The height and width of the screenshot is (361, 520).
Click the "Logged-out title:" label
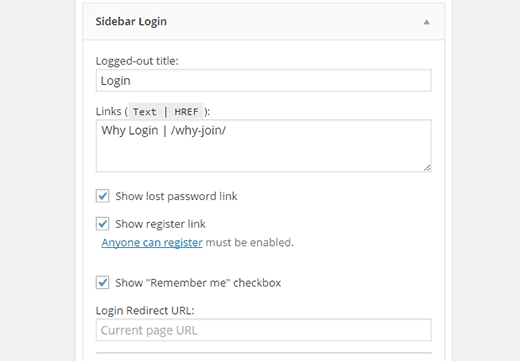tap(137, 61)
